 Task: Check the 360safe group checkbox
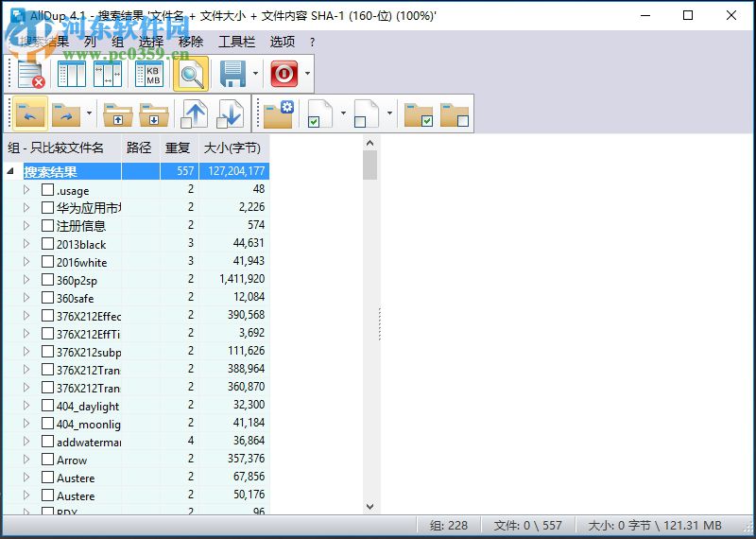click(x=47, y=298)
